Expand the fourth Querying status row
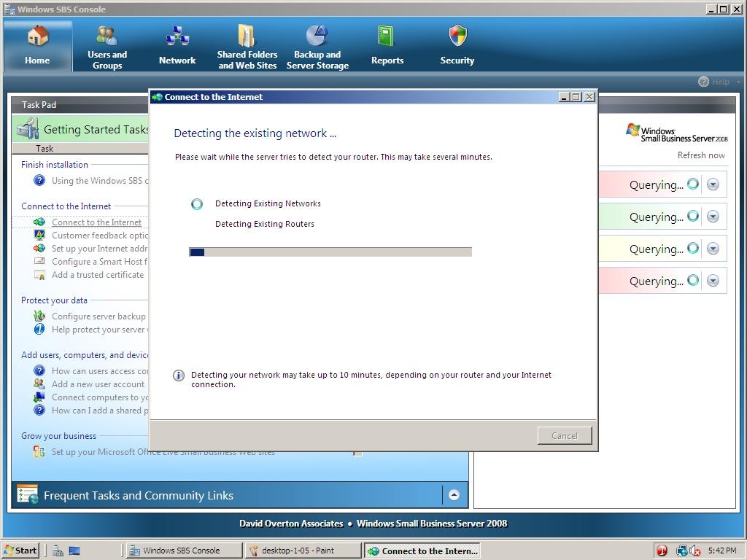 [x=713, y=281]
